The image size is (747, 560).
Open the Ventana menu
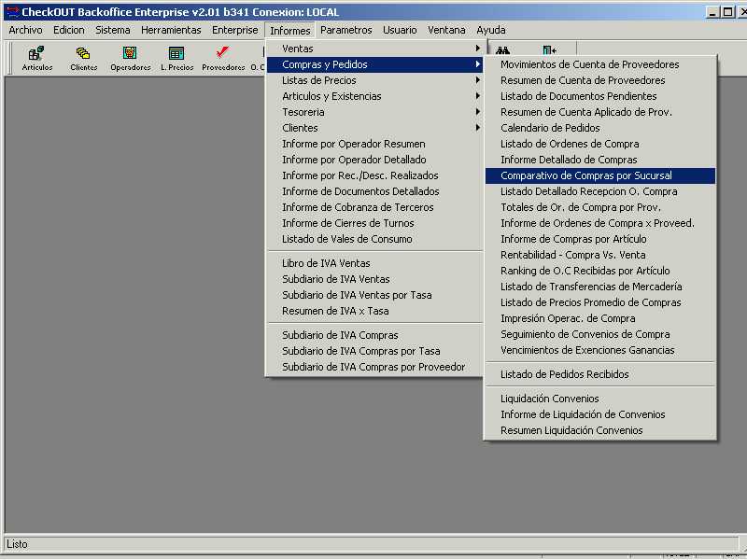[x=446, y=30]
